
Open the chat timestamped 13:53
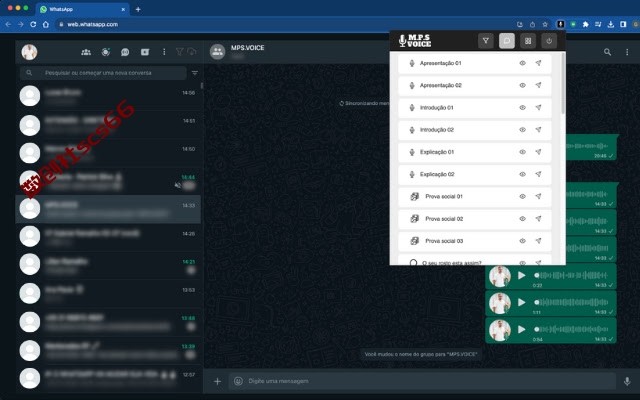tap(108, 293)
